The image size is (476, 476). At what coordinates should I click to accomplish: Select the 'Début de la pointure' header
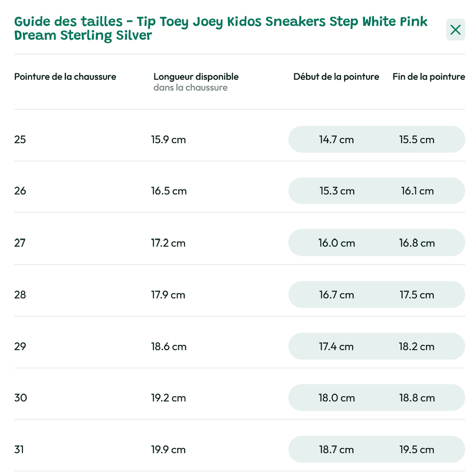[336, 77]
